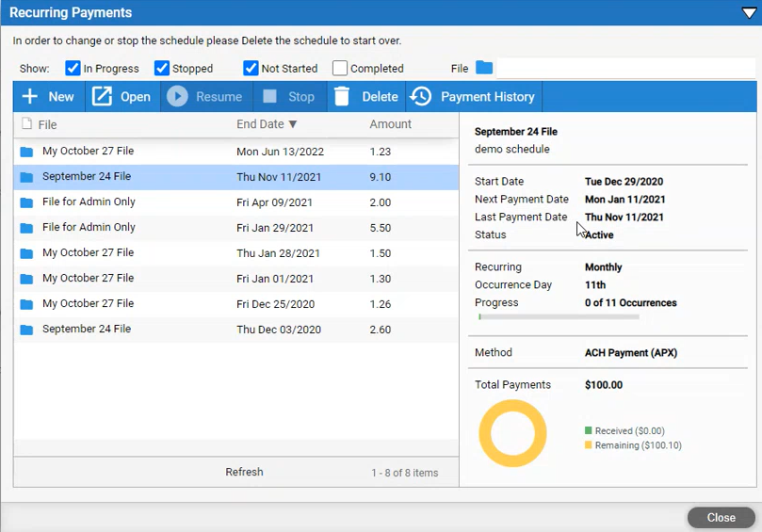Sort list by Amount column header

[x=390, y=124]
